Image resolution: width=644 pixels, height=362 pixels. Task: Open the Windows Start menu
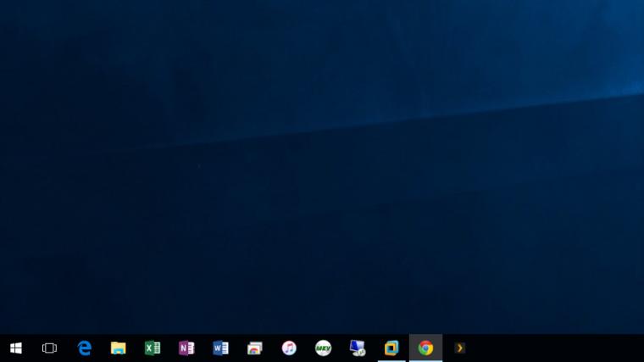[x=15, y=348]
